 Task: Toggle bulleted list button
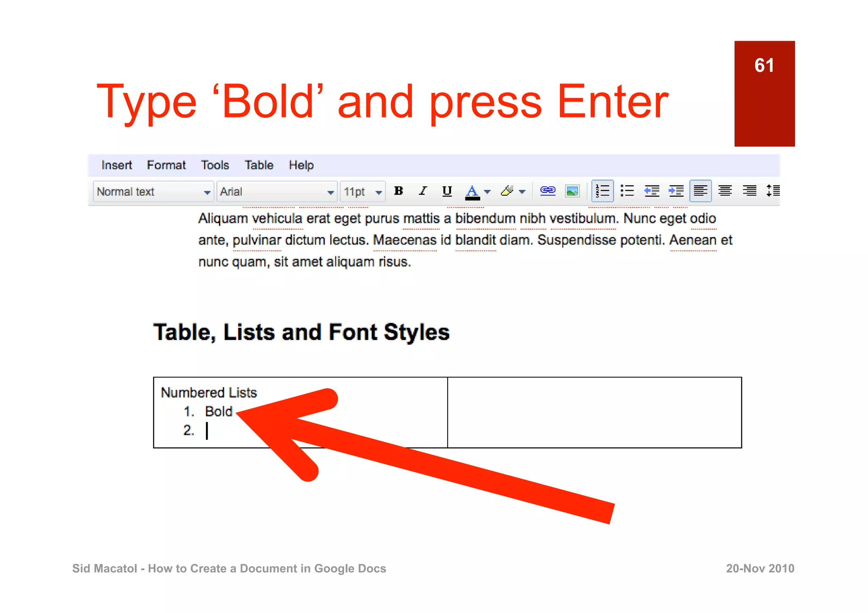[627, 191]
